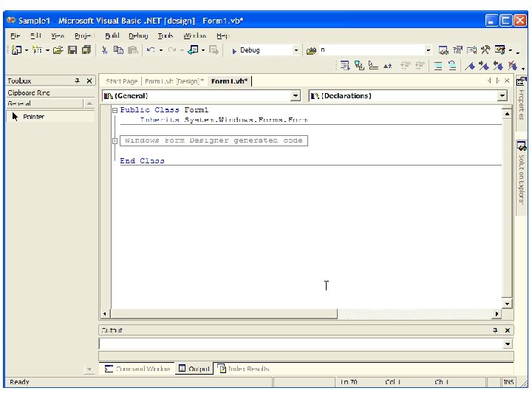Click the code editor scroll down arrow

pyautogui.click(x=507, y=304)
